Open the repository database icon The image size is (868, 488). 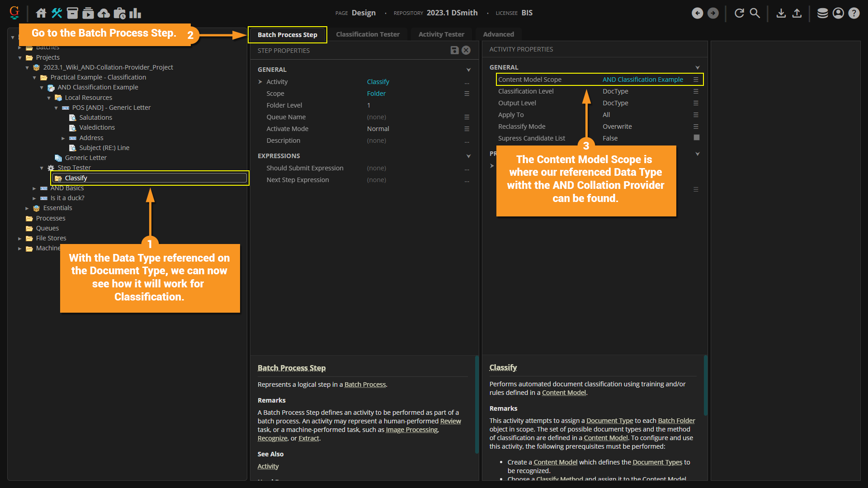pos(822,13)
